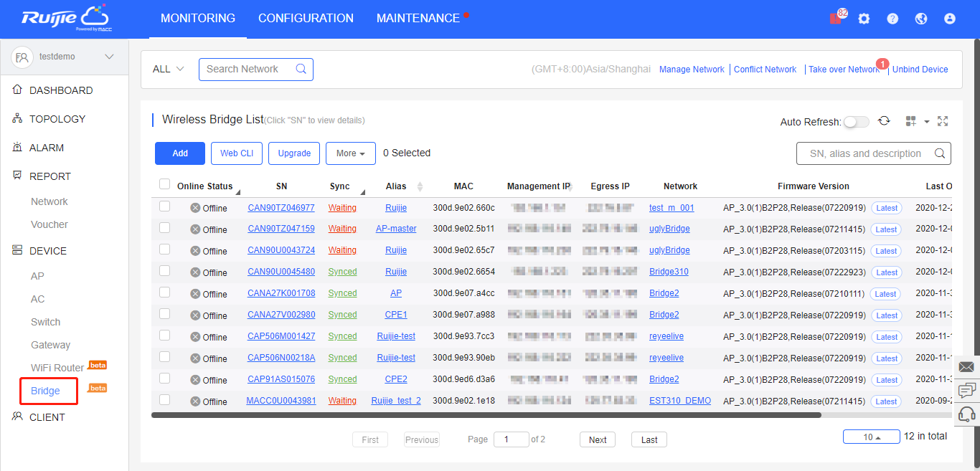Select checkbox for device CAN90TZ046977
Image resolution: width=980 pixels, height=471 pixels.
164,206
